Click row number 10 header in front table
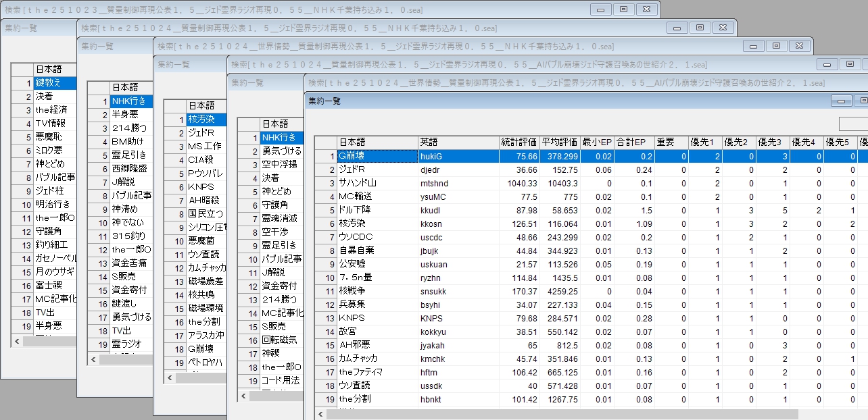The image size is (868, 420). point(326,278)
